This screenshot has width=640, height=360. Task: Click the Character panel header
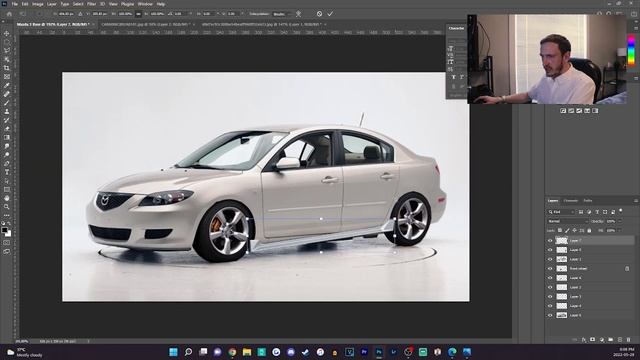click(456, 28)
